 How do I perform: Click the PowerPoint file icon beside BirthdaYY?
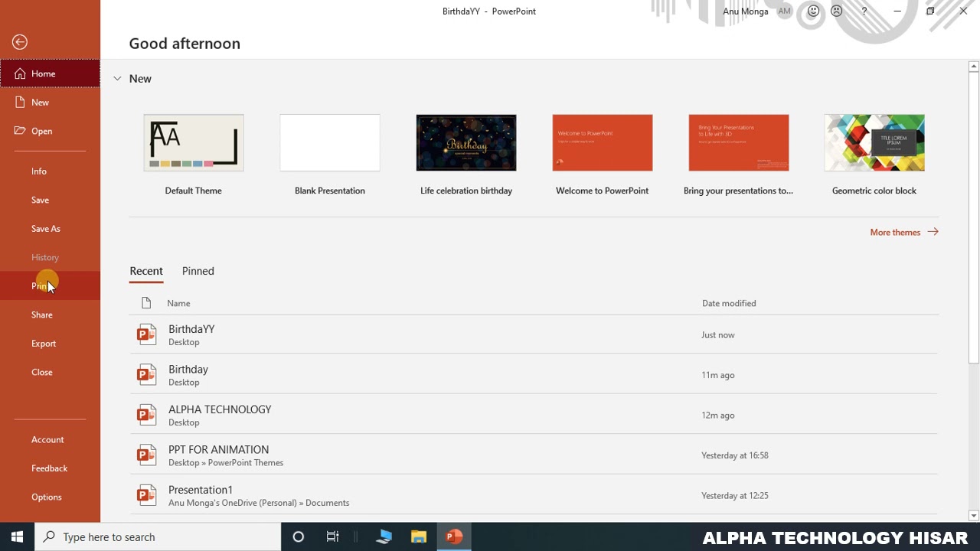click(x=146, y=335)
